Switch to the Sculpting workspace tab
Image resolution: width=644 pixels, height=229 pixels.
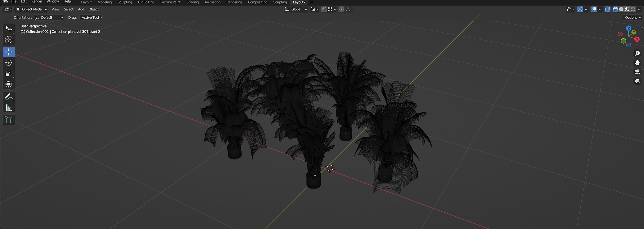[x=125, y=2]
